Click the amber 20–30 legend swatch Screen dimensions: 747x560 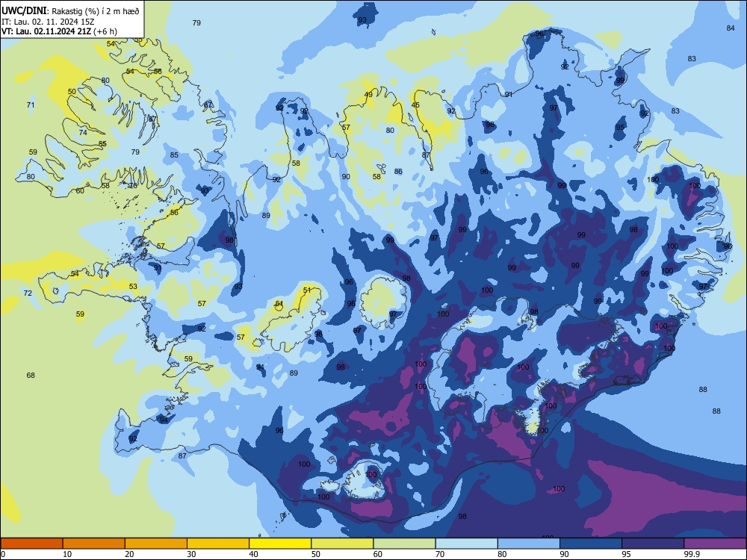[156, 544]
